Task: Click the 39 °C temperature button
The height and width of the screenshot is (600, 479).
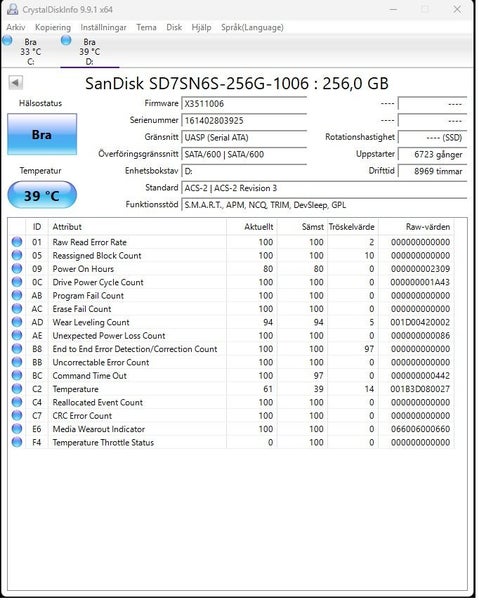Action: pyautogui.click(x=42, y=195)
